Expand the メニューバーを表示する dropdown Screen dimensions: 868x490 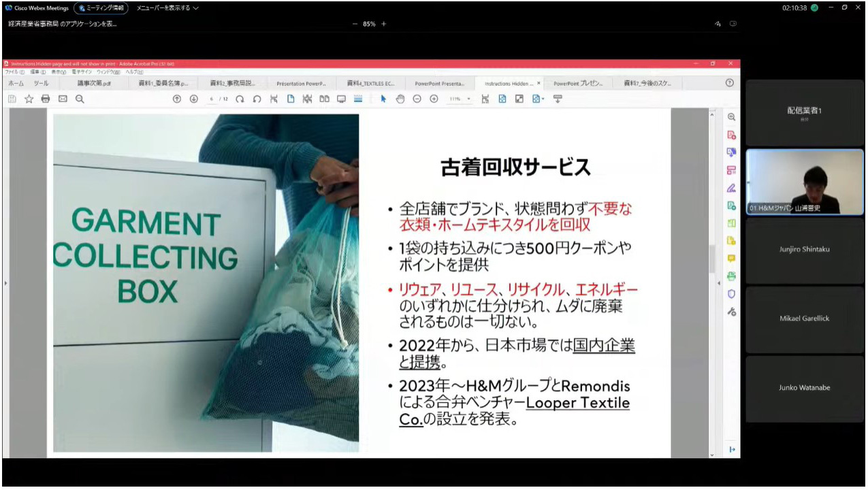(167, 8)
